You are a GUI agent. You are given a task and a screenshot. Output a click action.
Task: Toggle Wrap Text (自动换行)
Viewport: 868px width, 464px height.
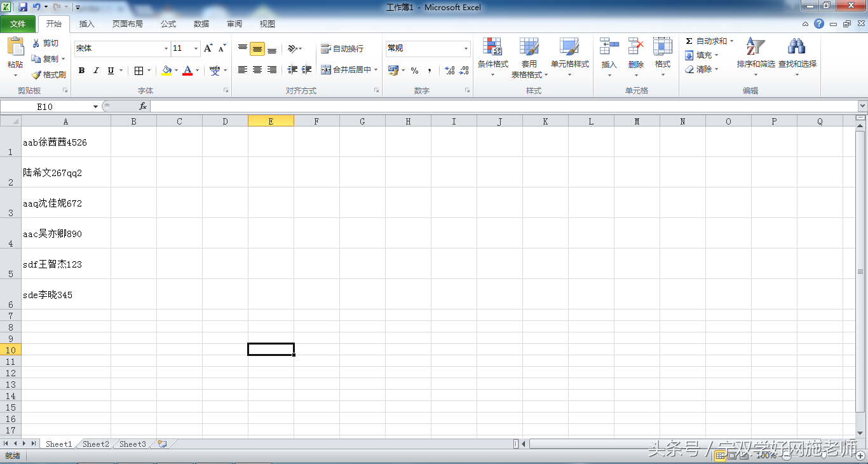pos(342,48)
